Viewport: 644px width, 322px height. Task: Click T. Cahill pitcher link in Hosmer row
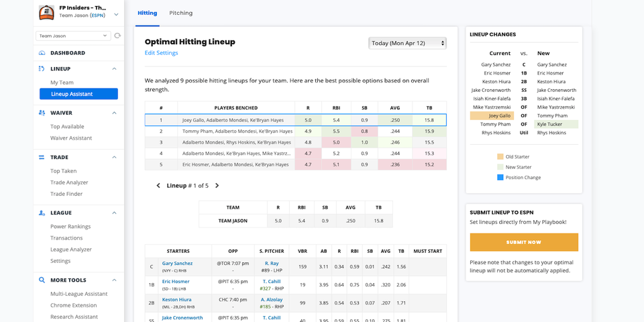[x=272, y=281]
